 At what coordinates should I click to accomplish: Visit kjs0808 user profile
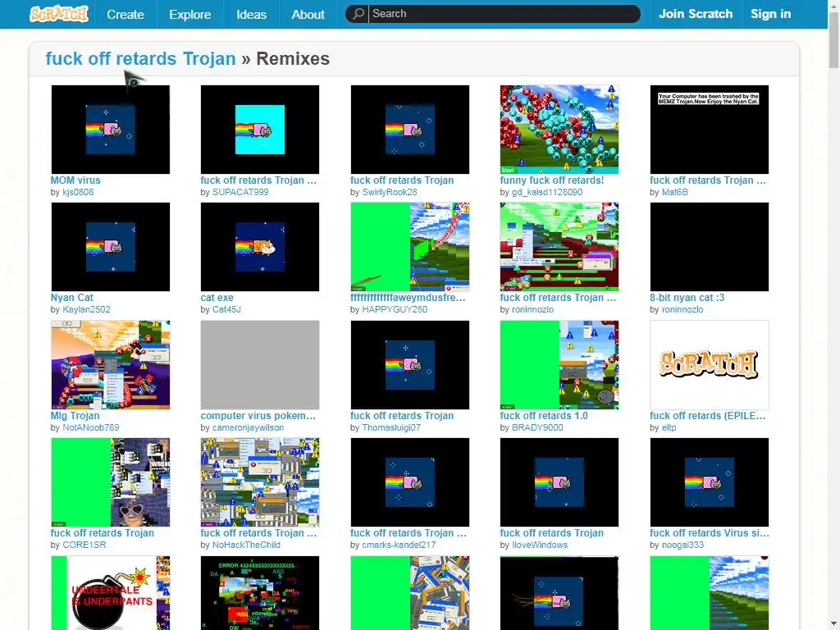coord(78,192)
